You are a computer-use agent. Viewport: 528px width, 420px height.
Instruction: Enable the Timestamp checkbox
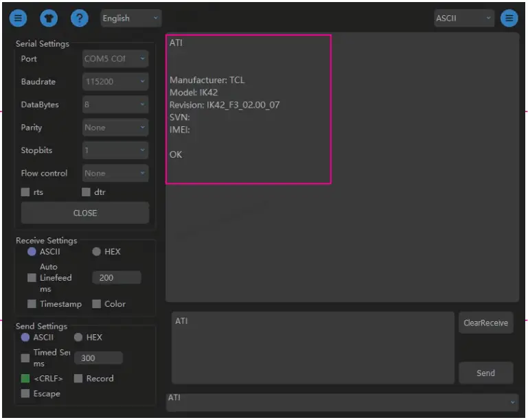32,304
